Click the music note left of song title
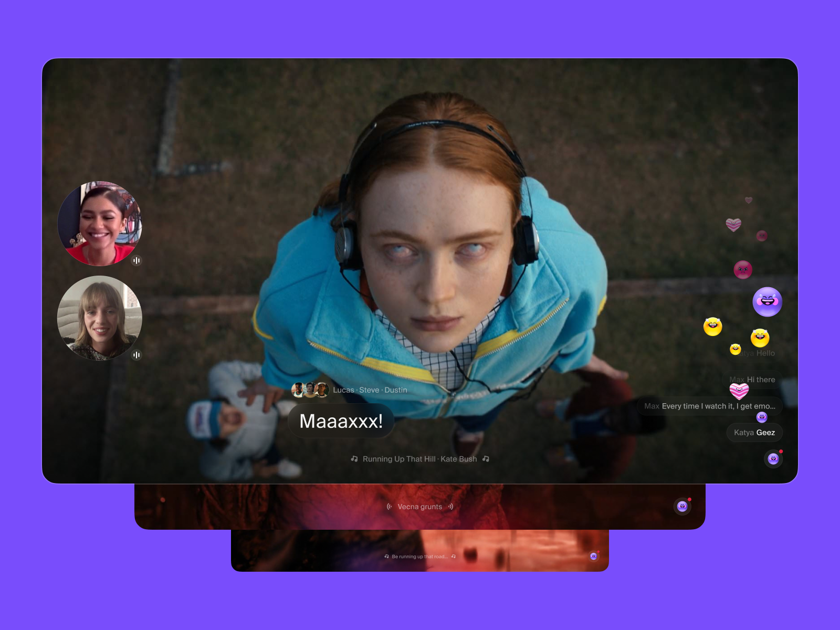 pos(354,459)
